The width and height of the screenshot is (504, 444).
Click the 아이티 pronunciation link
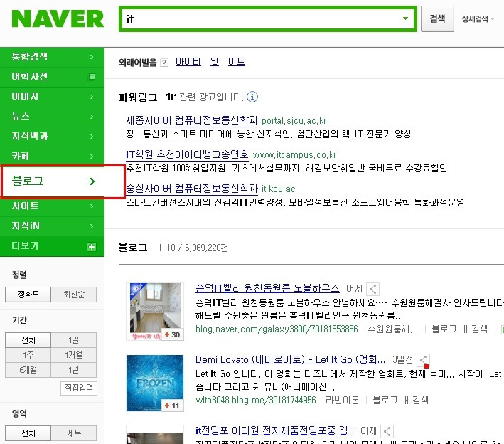pyautogui.click(x=188, y=62)
